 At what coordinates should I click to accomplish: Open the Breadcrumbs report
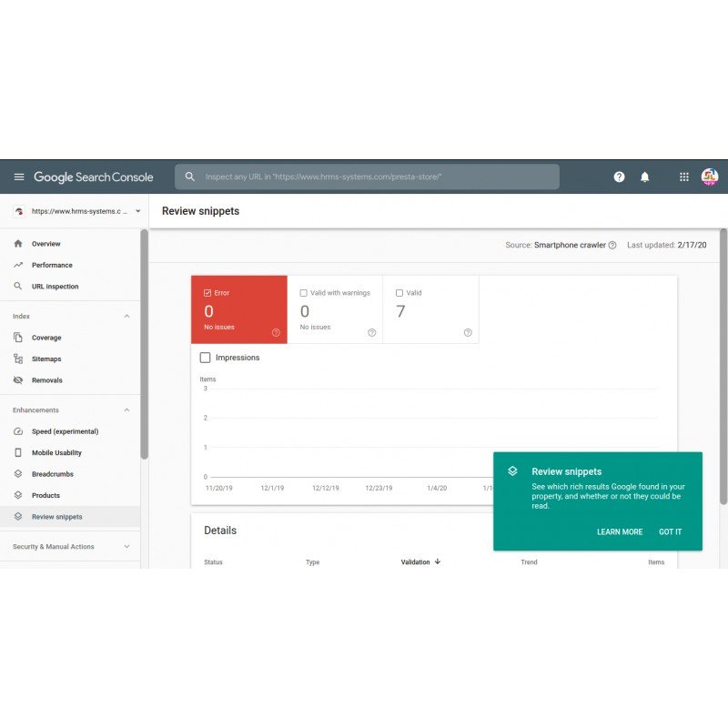(70, 474)
